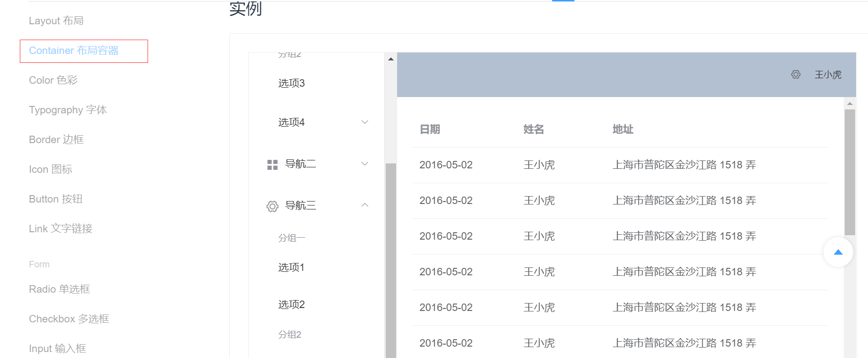Click the 导航二 grid icon
This screenshot has height=358, width=868.
[272, 164]
